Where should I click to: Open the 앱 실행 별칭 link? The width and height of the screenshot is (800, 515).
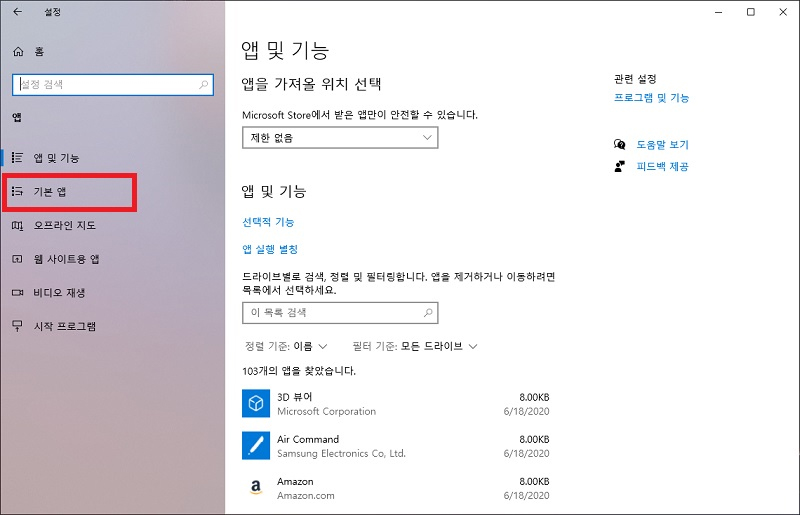click(270, 249)
